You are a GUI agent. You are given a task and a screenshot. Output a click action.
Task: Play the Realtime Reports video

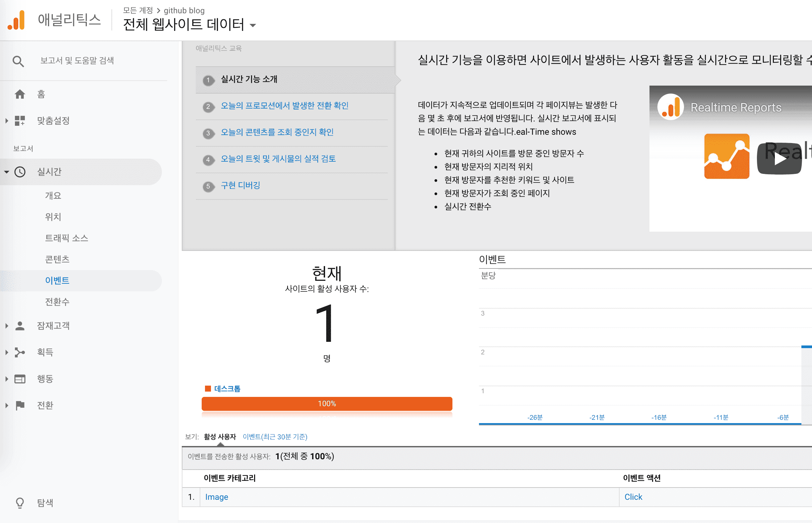pyautogui.click(x=779, y=159)
